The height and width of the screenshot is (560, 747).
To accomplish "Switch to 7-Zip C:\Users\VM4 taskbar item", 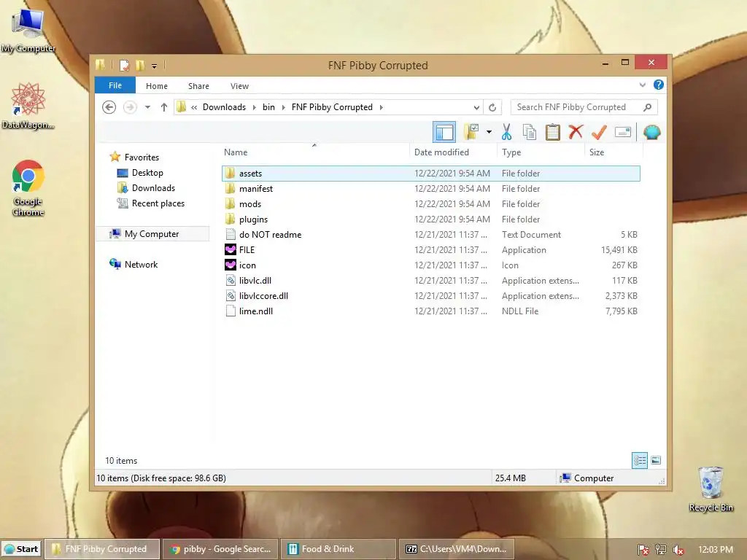I will [457, 548].
